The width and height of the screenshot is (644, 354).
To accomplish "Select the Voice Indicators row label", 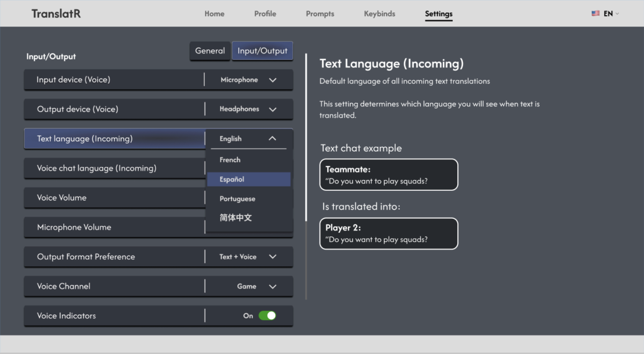I will pos(66,316).
